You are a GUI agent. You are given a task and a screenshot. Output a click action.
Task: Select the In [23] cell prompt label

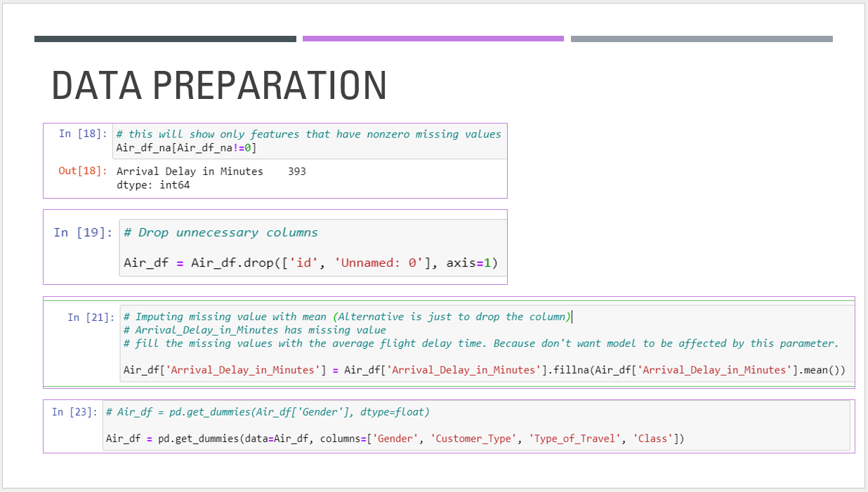click(74, 412)
